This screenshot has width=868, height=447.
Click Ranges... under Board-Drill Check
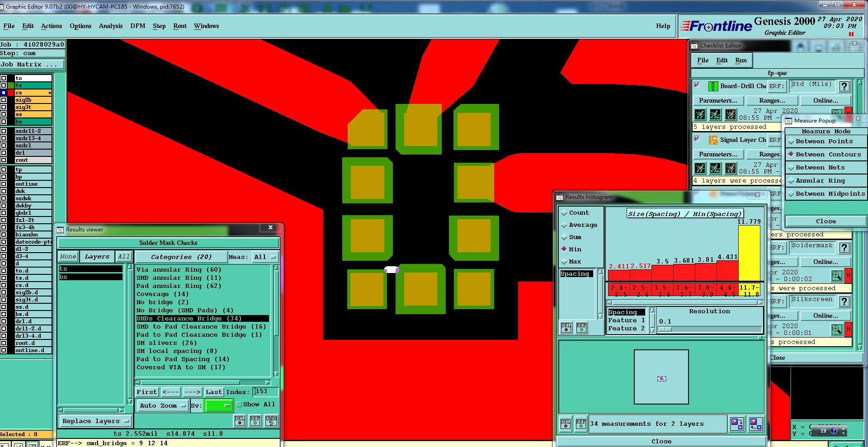772,100
